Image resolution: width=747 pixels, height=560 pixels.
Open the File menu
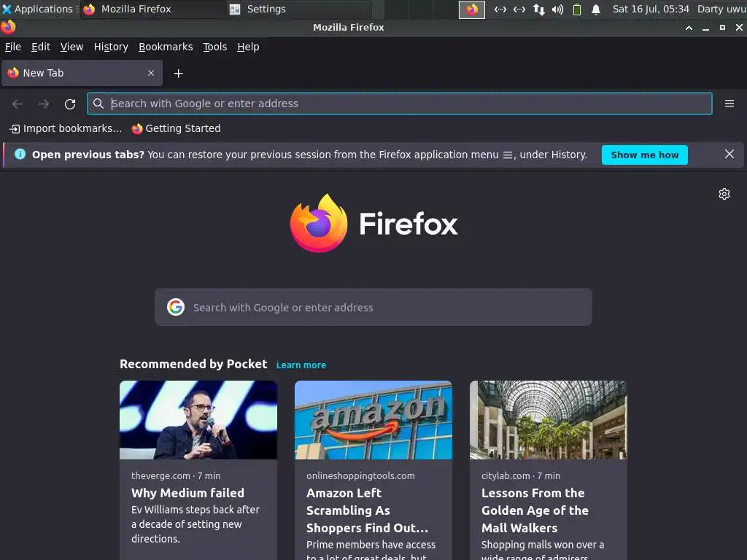tap(13, 47)
